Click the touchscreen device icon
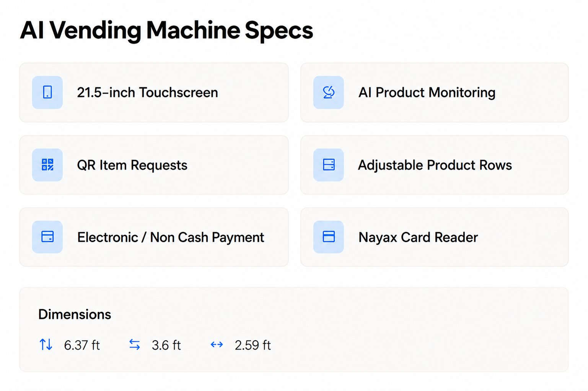Screen dimensions: 588x391 pyautogui.click(x=47, y=92)
